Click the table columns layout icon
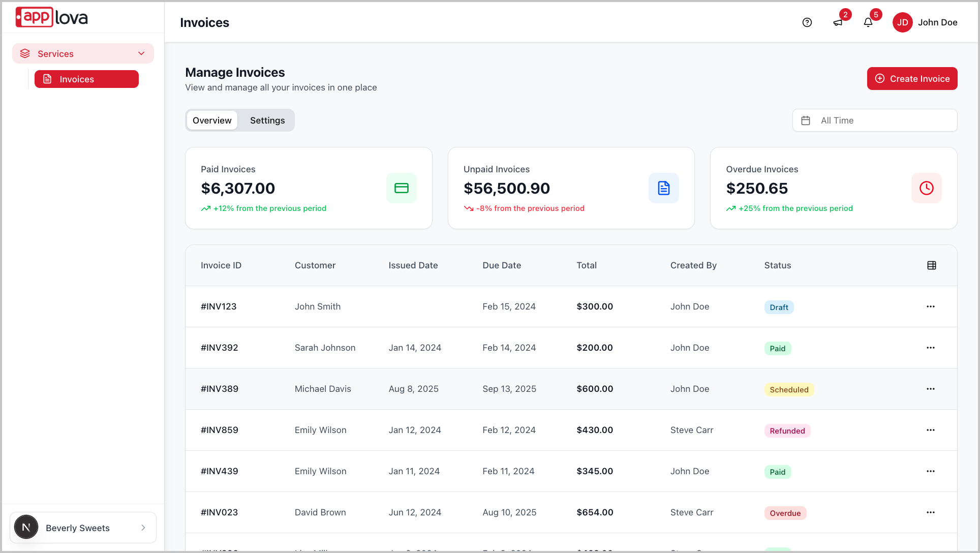This screenshot has width=980, height=553. click(x=931, y=265)
